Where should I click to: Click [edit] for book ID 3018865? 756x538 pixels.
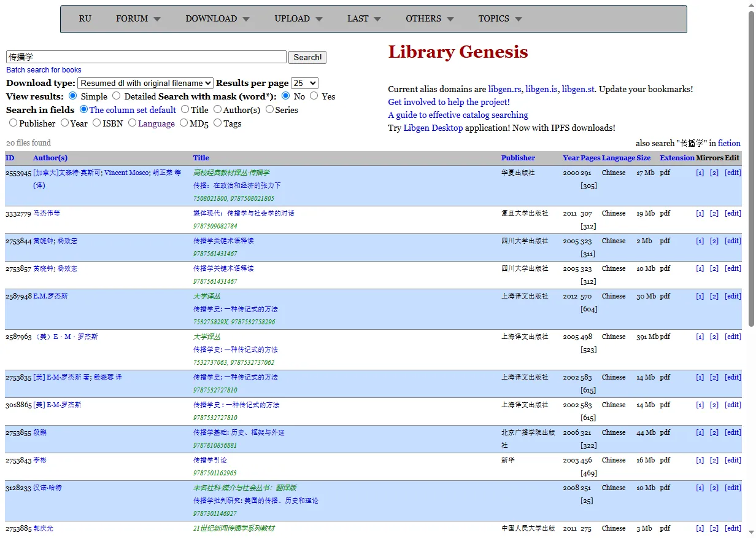(733, 405)
